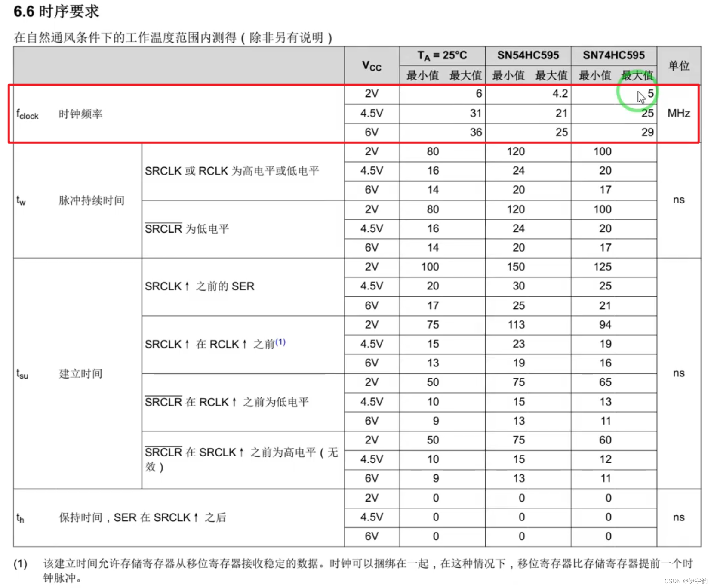Click the 最大值 sub-header under SN74HC595
Screen dimensions: 714x588
tap(637, 75)
